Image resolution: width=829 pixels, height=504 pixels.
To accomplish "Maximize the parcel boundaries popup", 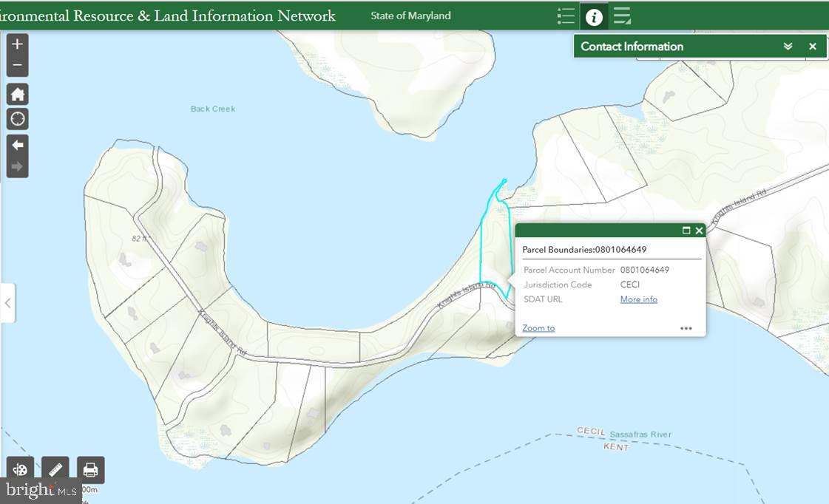I will pyautogui.click(x=686, y=231).
